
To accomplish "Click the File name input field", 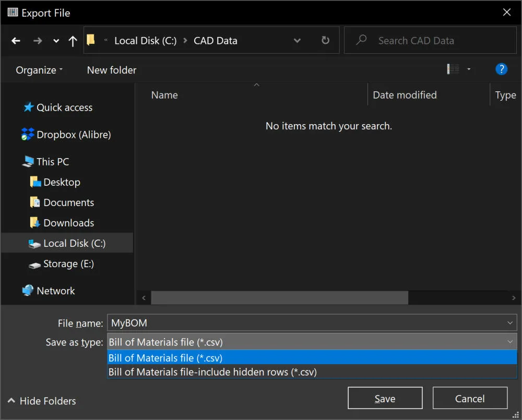I will pos(312,323).
